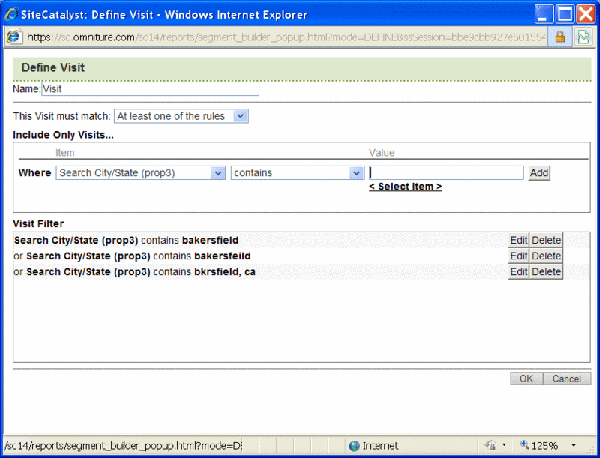Click the zoom magnifier 125% icon
The width and height of the screenshot is (600, 458).
coord(525,445)
